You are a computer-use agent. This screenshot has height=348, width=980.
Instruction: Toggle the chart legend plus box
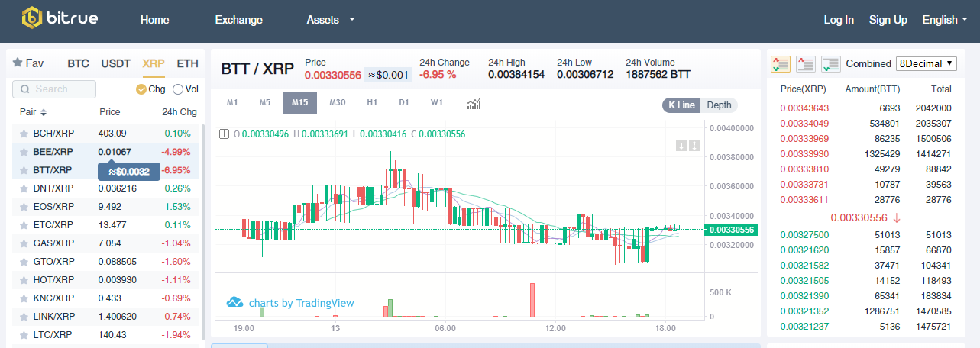[224, 134]
